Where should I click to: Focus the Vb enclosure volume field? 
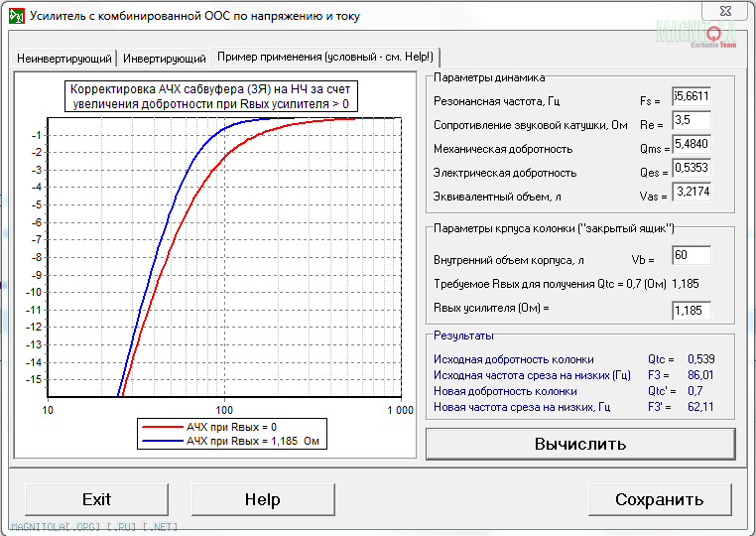pyautogui.click(x=692, y=256)
